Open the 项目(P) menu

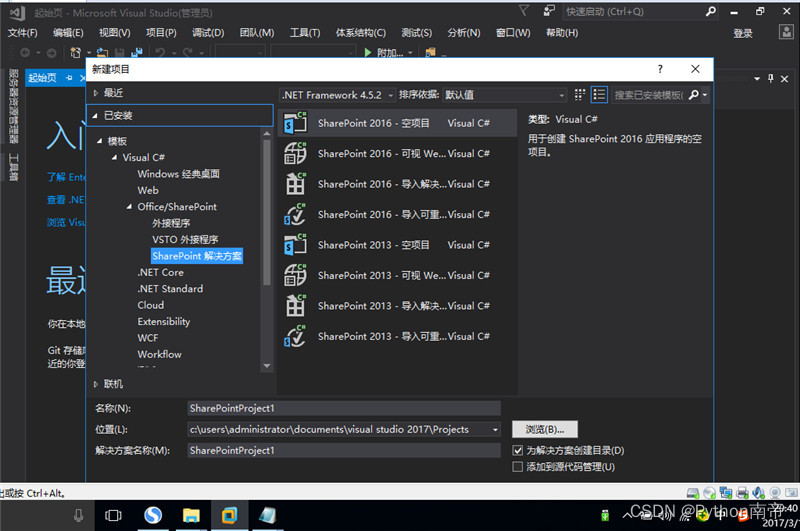point(161,33)
